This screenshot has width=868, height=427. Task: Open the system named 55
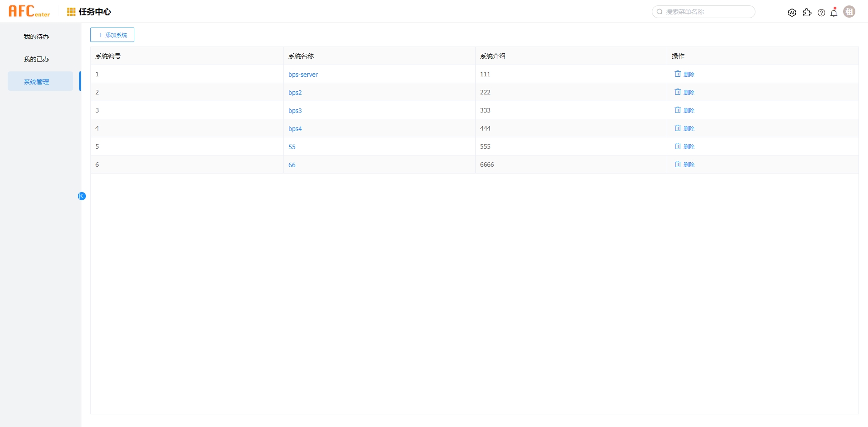pyautogui.click(x=292, y=147)
